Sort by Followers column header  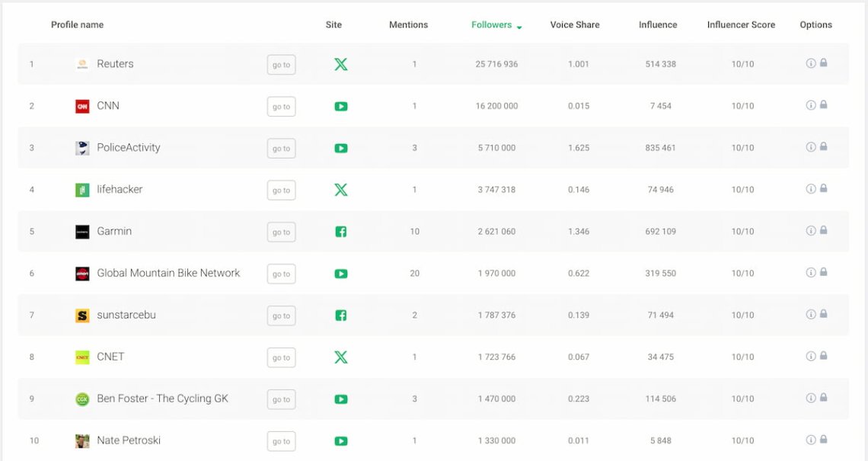click(x=492, y=25)
